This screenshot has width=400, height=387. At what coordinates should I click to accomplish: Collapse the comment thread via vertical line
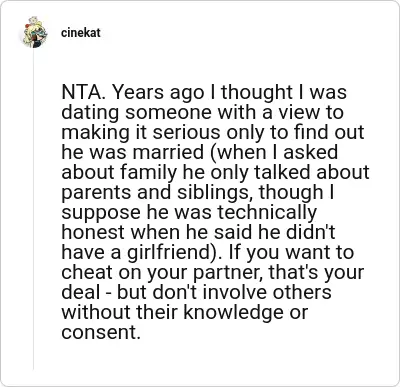pos(33,210)
